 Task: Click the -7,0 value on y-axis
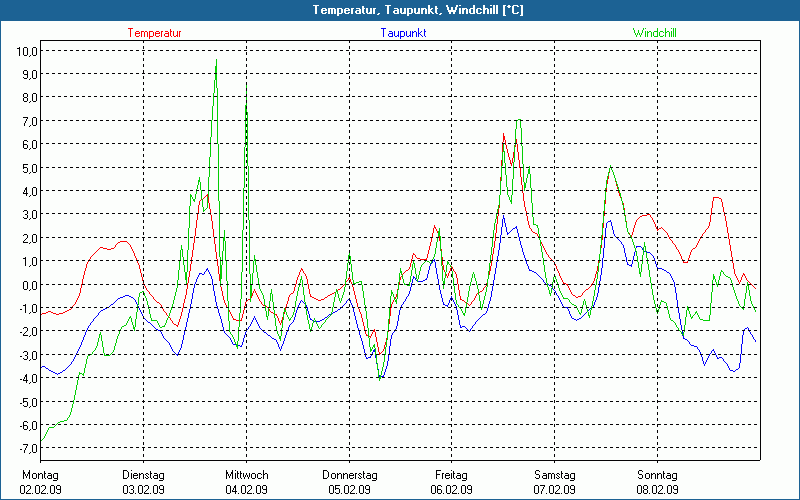[28, 448]
